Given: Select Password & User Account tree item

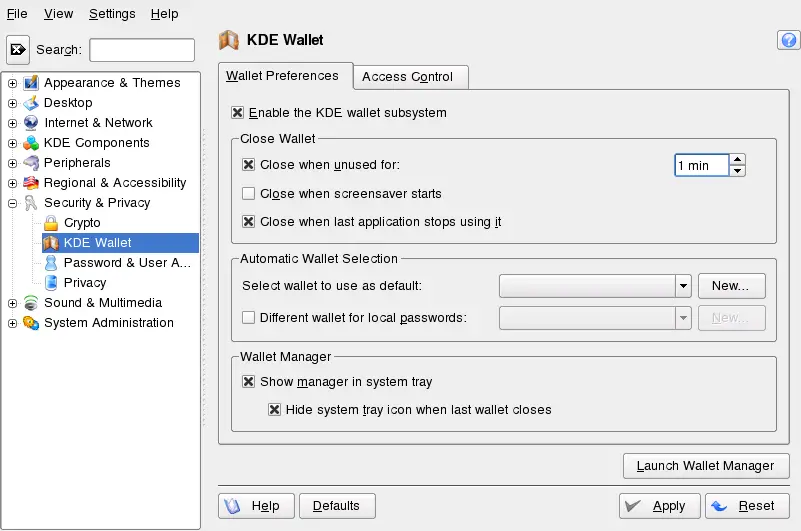Looking at the screenshot, I should tap(126, 263).
